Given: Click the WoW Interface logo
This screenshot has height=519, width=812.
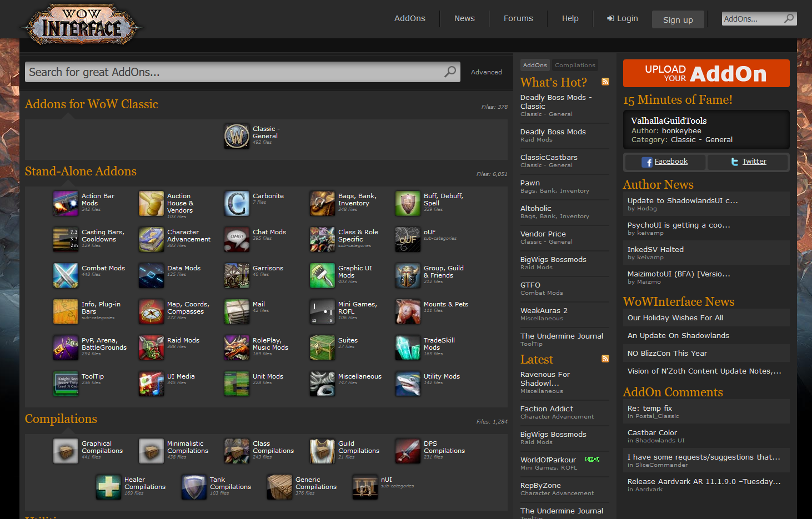Looking at the screenshot, I should click(82, 25).
